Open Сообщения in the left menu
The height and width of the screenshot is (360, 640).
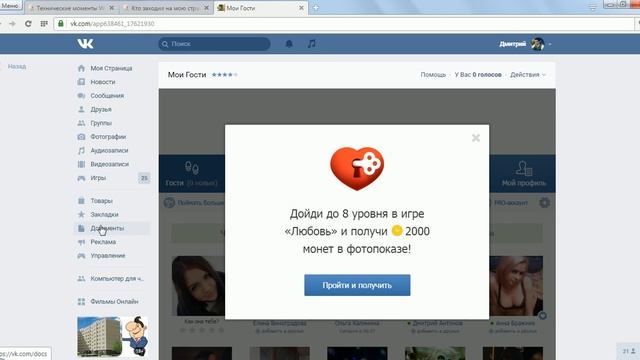[107, 96]
